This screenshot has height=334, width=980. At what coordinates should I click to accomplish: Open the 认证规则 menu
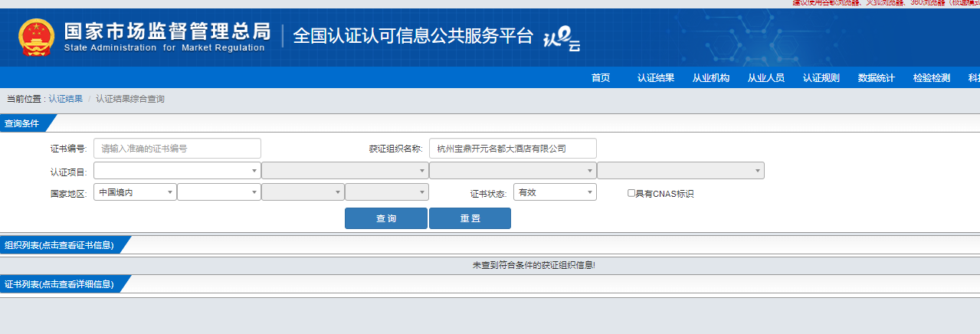pos(821,78)
